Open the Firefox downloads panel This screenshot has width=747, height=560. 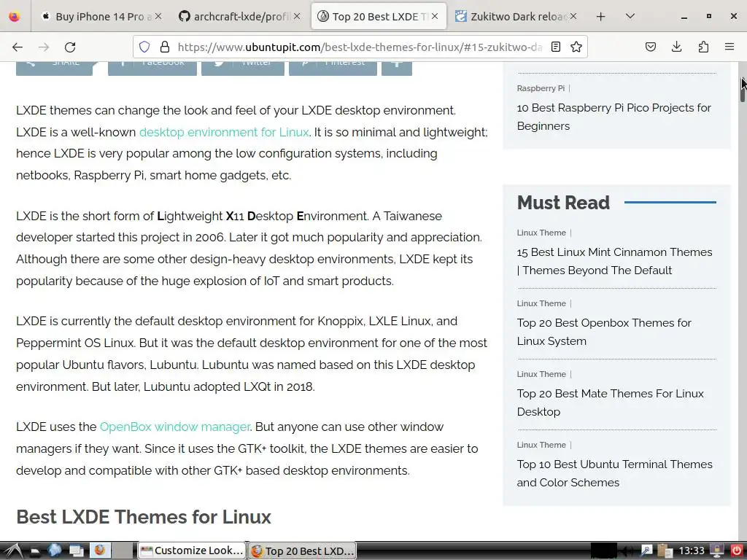(676, 47)
